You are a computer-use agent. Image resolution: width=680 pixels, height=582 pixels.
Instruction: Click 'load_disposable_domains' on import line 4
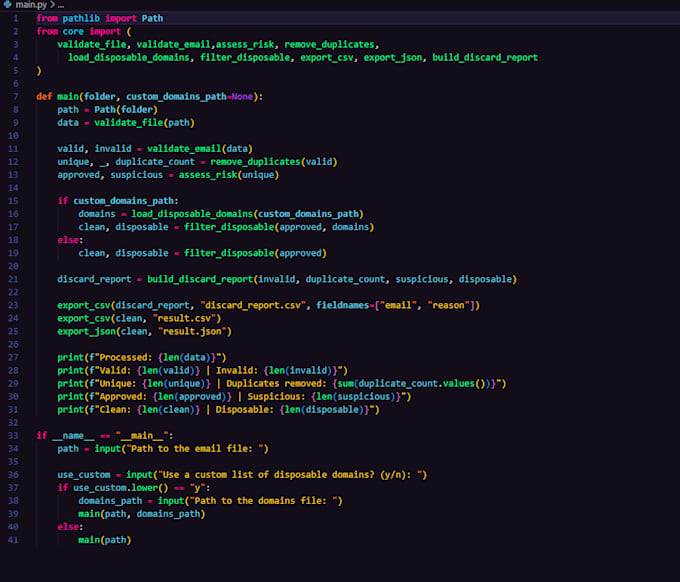click(129, 58)
